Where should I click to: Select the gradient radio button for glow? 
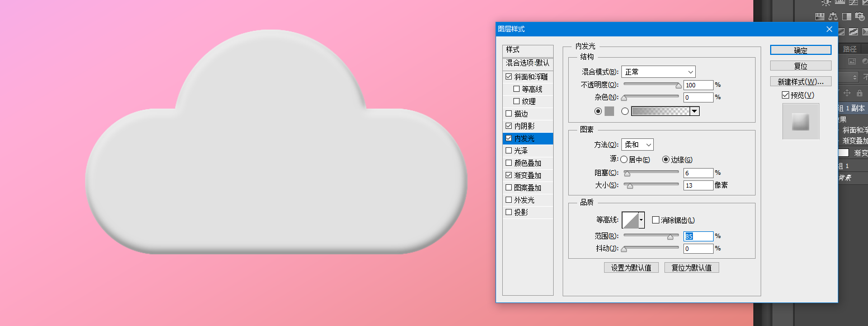625,111
